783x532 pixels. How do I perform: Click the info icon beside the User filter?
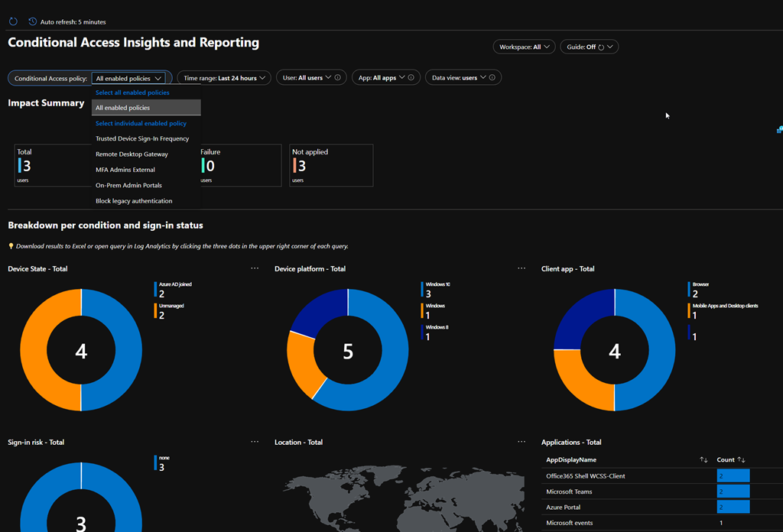click(x=337, y=77)
